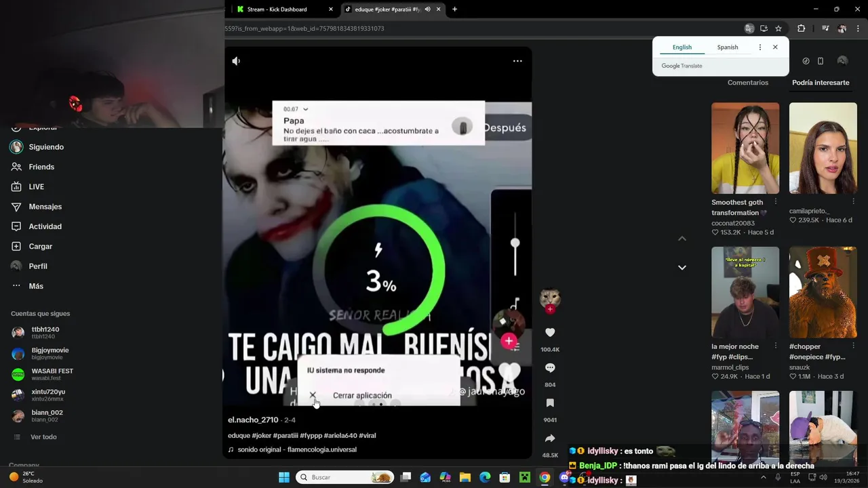Open the video more options menu
The image size is (868, 488).
click(517, 61)
